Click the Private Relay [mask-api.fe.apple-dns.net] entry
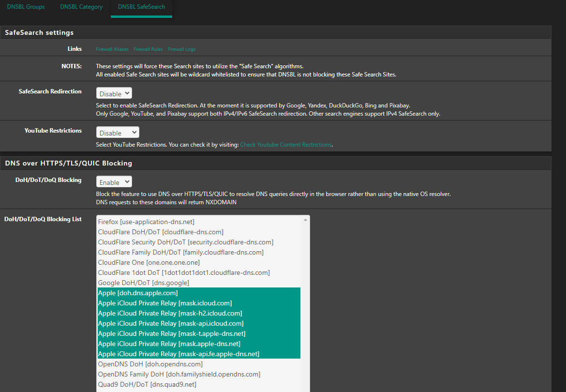Image resolution: width=566 pixels, height=392 pixels. pos(199,354)
